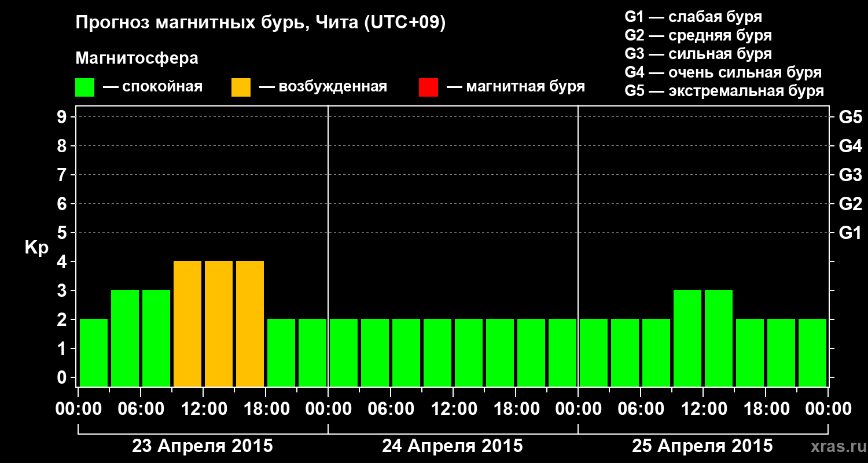Click the first green bar of 24 April

pyautogui.click(x=344, y=352)
